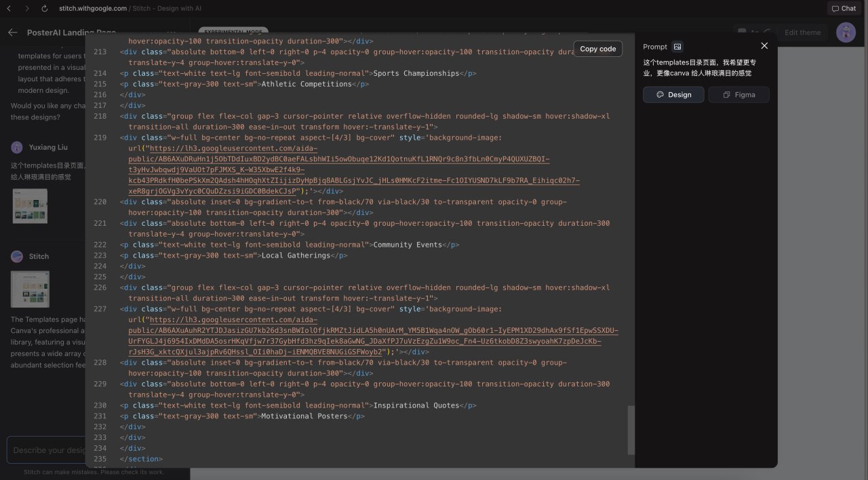
Task: Close the code viewer dialog
Action: pyautogui.click(x=764, y=46)
